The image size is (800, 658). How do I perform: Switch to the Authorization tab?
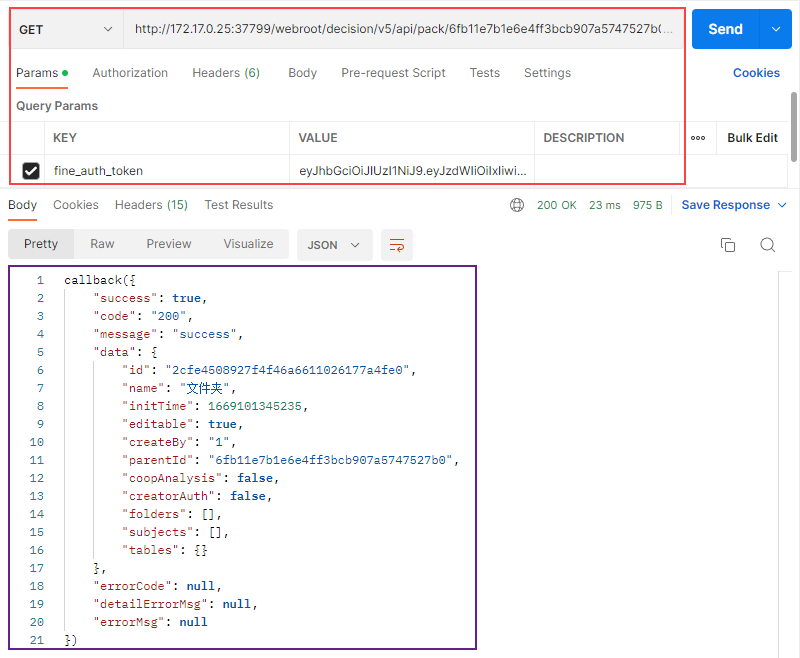point(130,73)
